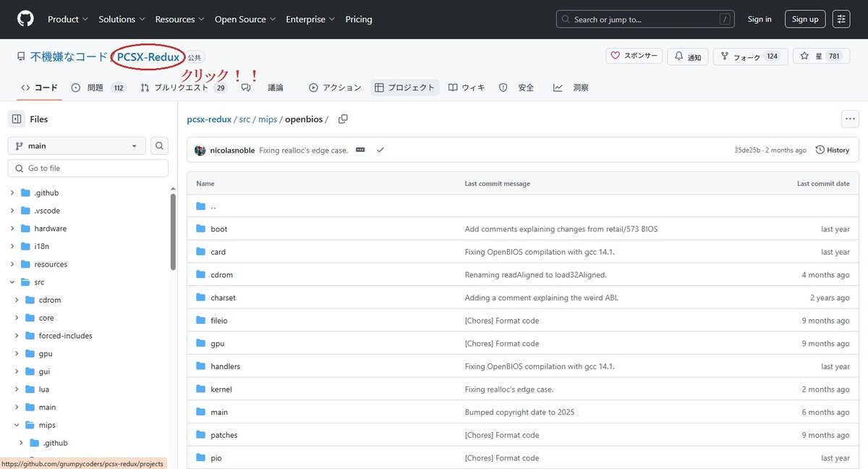
Task: Click the GitHub octocat logo
Action: coord(25,20)
